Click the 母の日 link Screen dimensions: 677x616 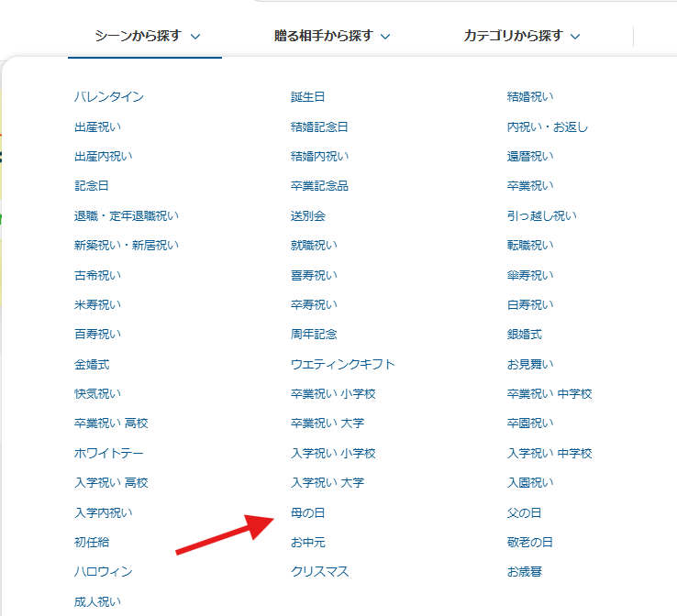click(307, 512)
